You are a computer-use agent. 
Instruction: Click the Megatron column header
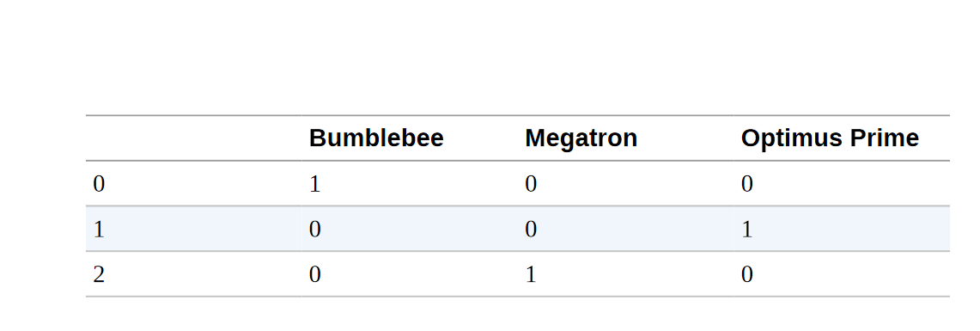coord(581,138)
